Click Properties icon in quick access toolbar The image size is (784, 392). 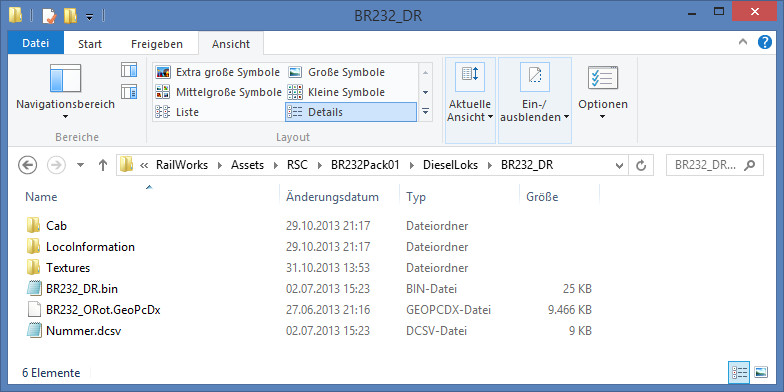pyautogui.click(x=48, y=16)
